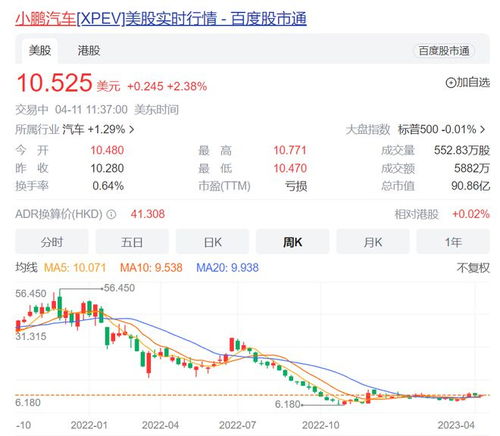
Task: Click the MA10: 9.538 indicator label
Action: 151,268
